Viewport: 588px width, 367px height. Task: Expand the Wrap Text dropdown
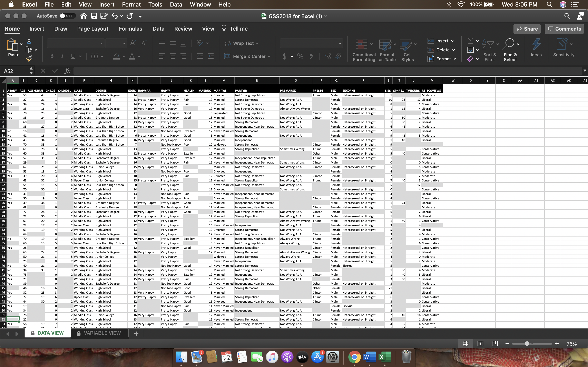257,43
